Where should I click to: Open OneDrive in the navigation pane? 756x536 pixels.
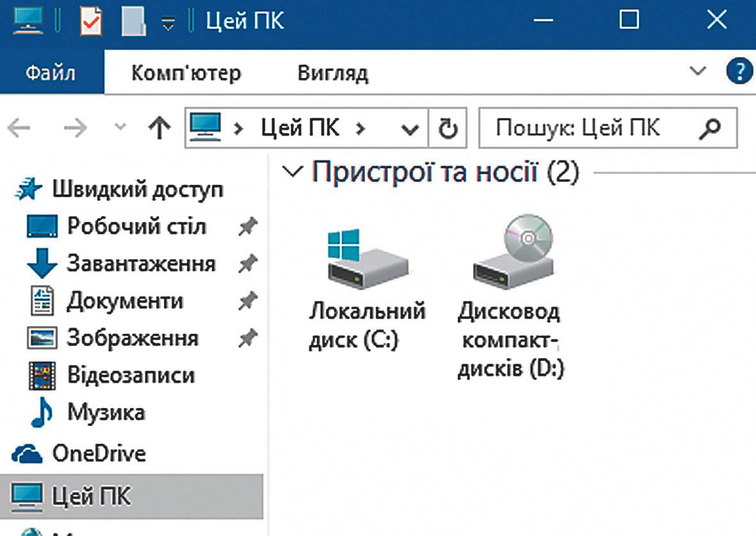99,453
